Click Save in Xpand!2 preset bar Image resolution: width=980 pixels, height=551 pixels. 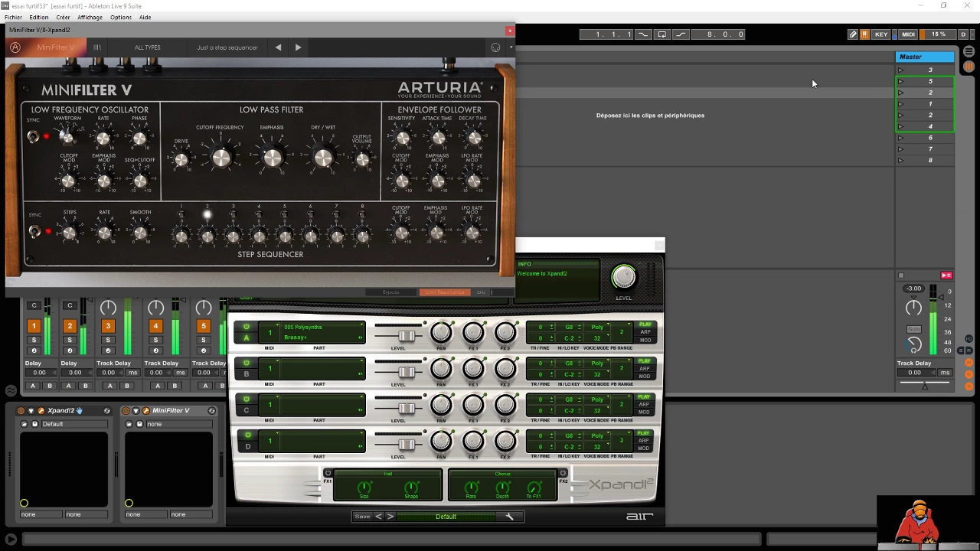(x=362, y=517)
